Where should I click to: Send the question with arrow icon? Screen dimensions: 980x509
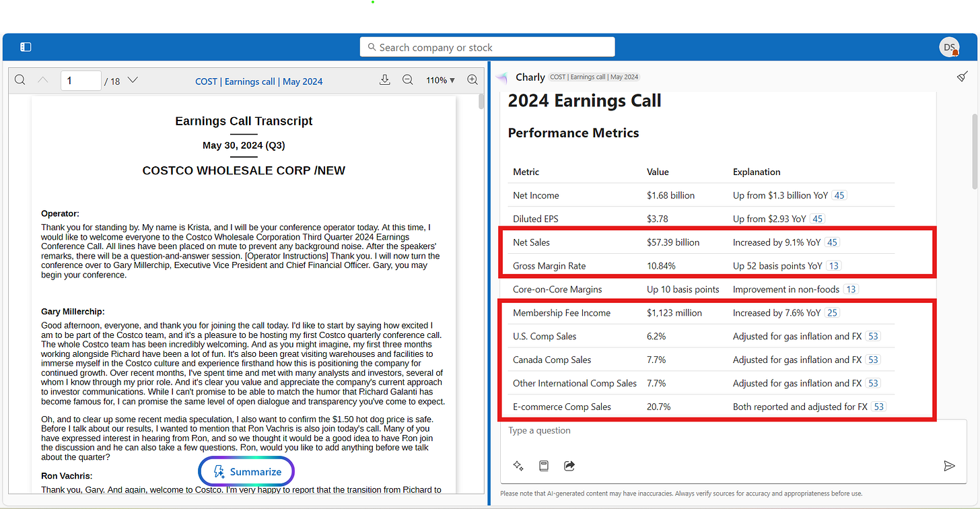pos(949,465)
